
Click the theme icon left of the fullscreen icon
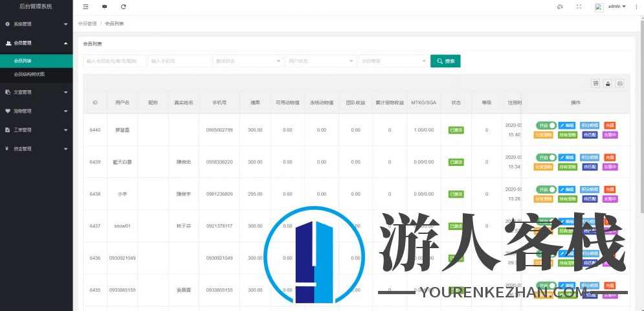pos(560,6)
